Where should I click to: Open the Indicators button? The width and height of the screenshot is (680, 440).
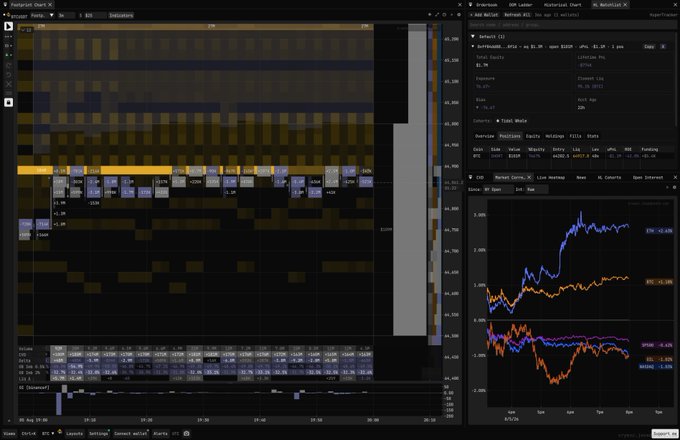coord(121,15)
